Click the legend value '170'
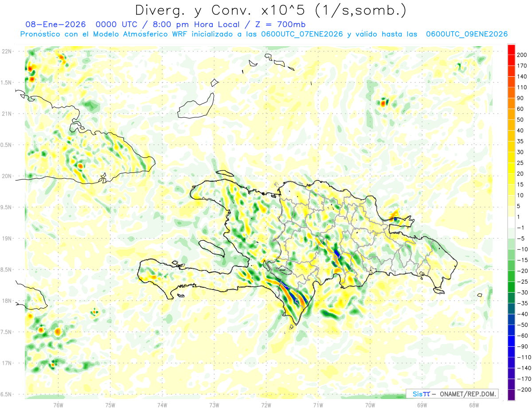This screenshot has height=411, width=532. [x=522, y=66]
